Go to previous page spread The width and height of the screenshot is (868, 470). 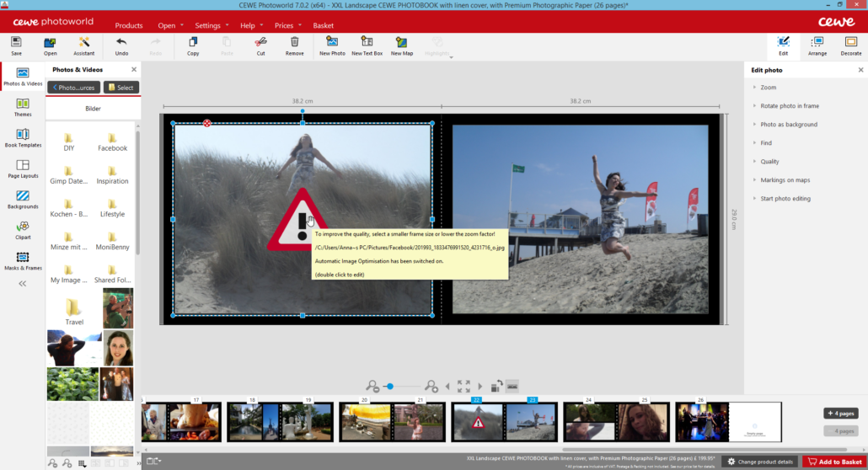point(447,387)
